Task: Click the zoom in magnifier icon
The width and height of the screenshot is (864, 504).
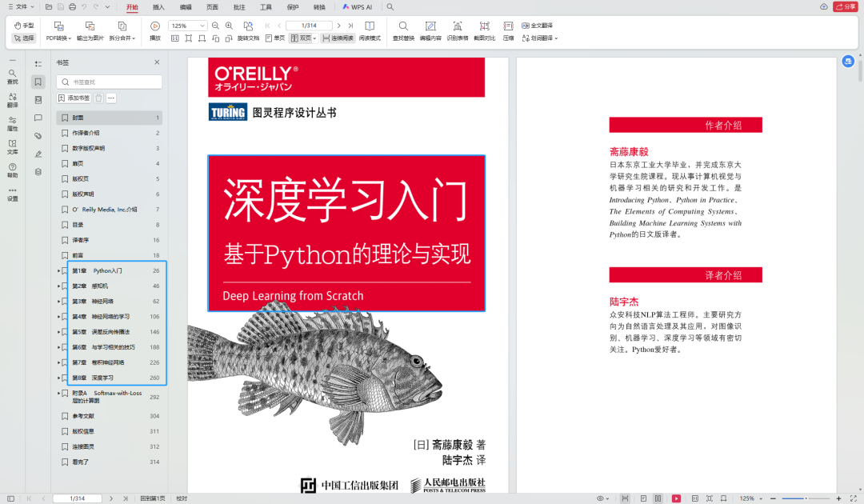Action: point(230,26)
